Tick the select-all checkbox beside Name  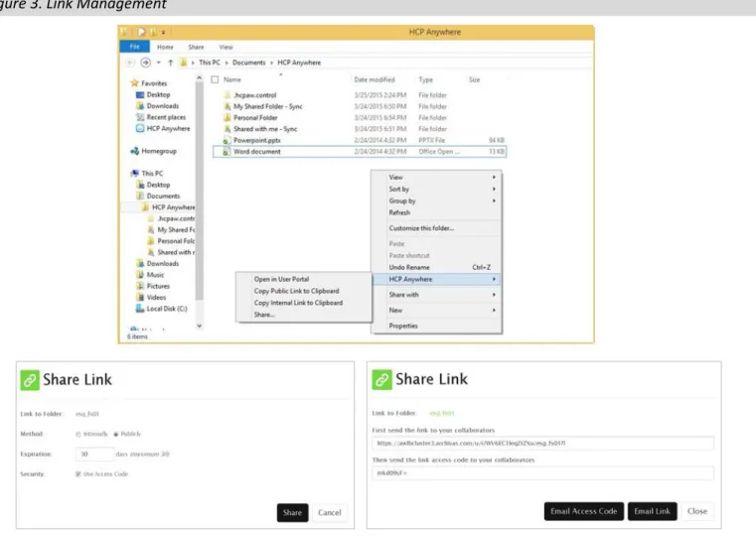(x=215, y=80)
